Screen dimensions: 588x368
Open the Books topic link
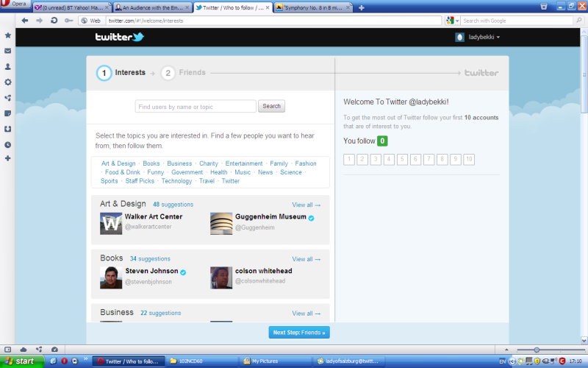point(151,163)
